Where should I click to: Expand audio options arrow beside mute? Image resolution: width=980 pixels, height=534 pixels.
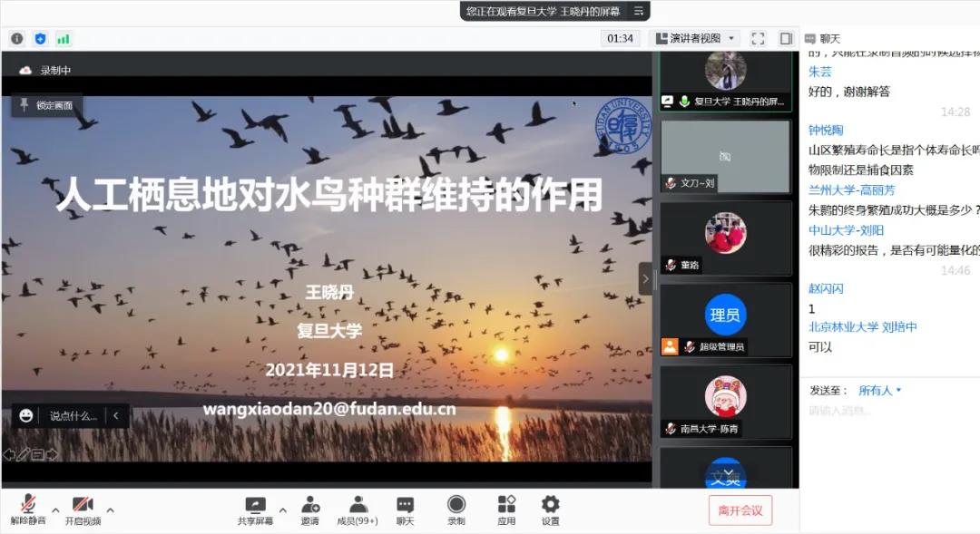pos(55,510)
